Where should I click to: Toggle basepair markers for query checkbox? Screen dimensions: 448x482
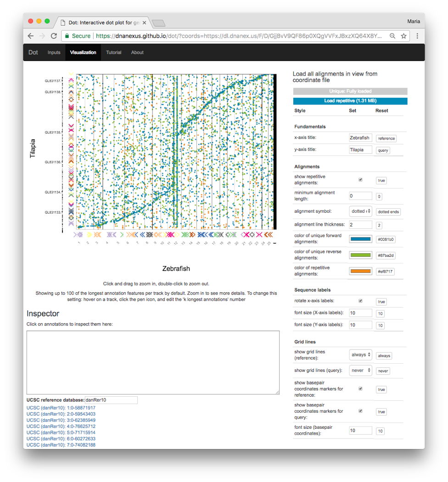tap(360, 410)
